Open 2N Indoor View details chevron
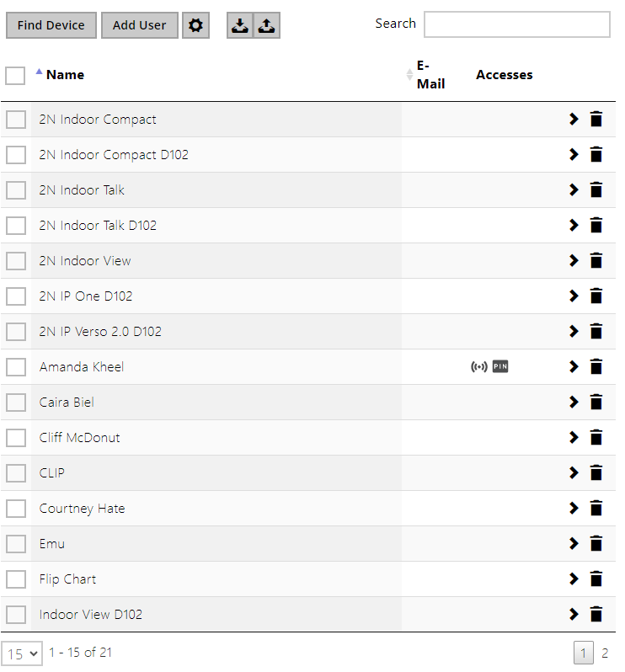This screenshot has height=672, width=625. pos(574,260)
